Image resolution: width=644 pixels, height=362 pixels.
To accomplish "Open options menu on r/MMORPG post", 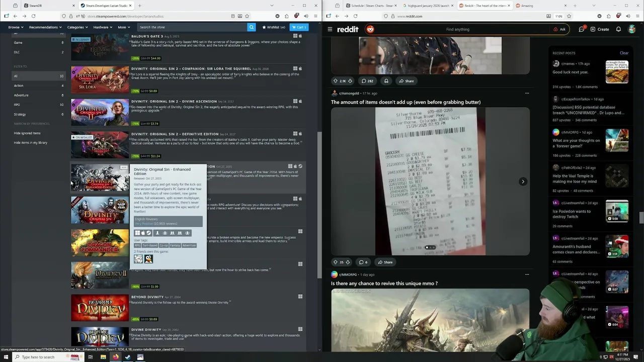I will [x=527, y=275].
